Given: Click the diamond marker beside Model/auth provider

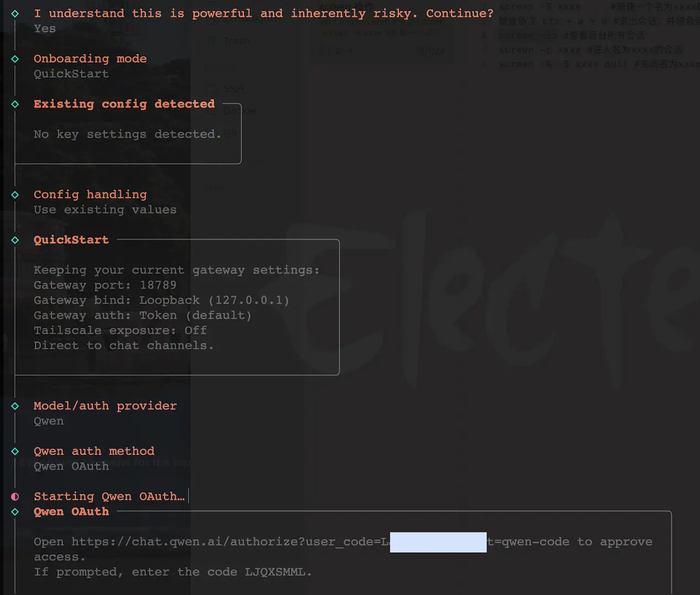Looking at the screenshot, I should (15, 406).
